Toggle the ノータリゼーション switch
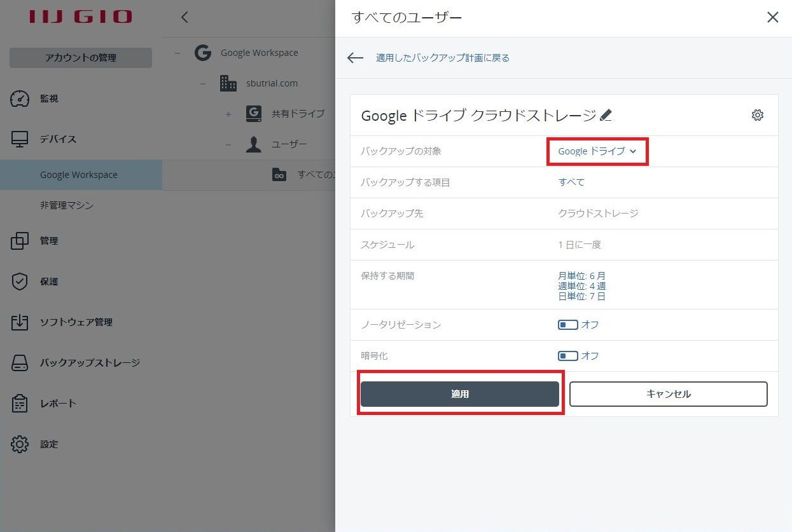This screenshot has width=792, height=532. pos(567,325)
